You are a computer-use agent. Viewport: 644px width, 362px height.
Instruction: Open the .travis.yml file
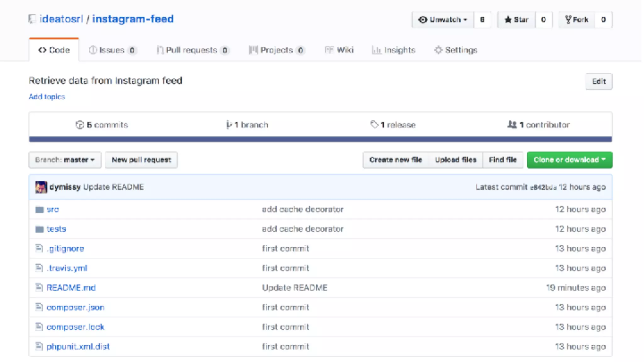tap(67, 268)
